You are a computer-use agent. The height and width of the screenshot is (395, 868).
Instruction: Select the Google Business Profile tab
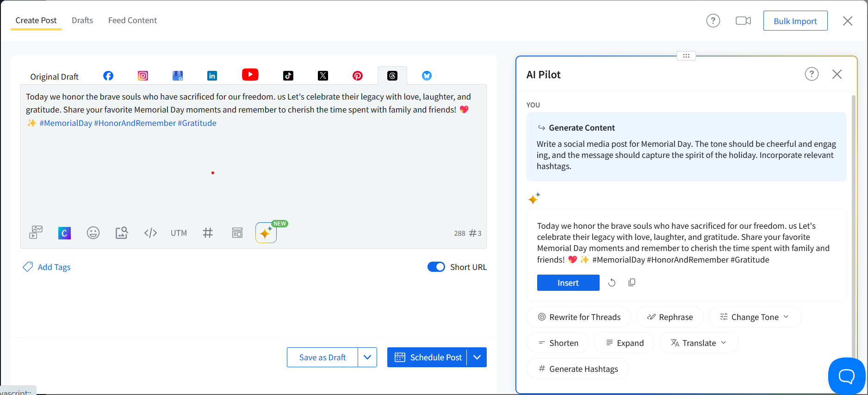click(x=178, y=75)
